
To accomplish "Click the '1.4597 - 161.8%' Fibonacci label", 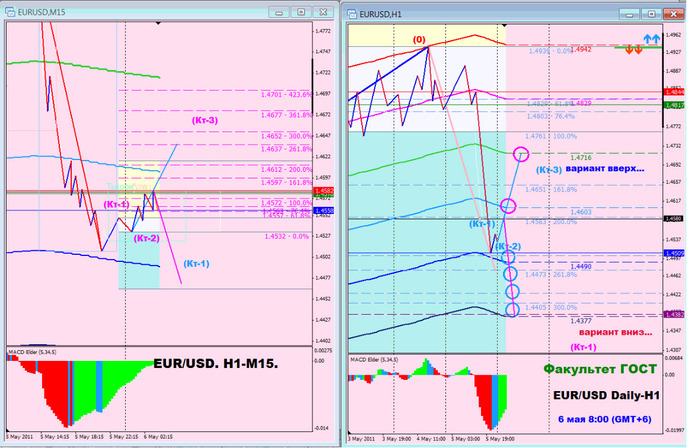I will click(286, 182).
